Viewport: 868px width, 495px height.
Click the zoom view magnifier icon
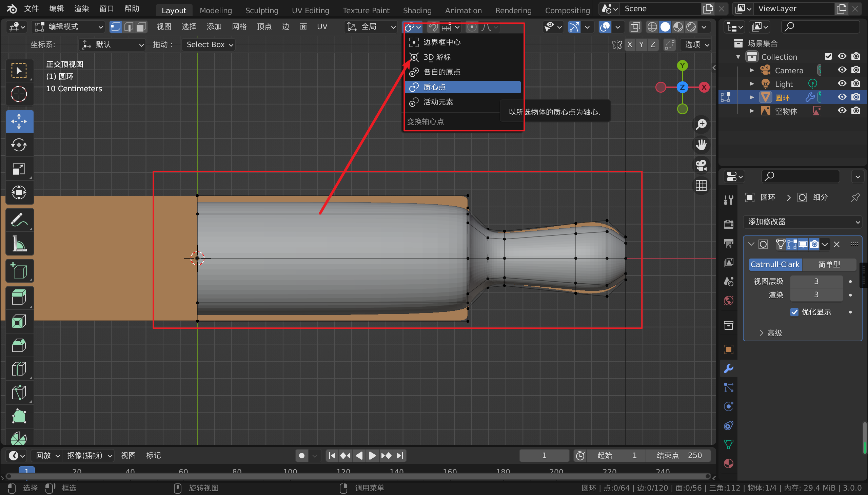701,125
